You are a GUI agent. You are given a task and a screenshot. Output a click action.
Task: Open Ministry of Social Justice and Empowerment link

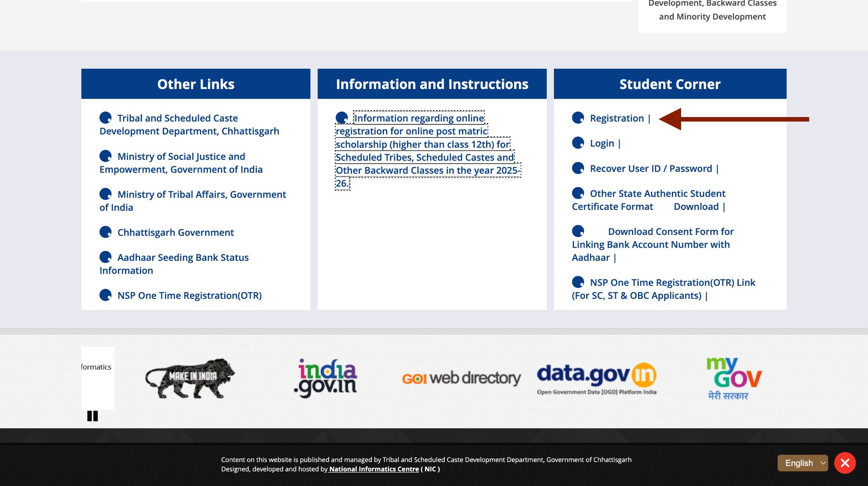pyautogui.click(x=181, y=163)
